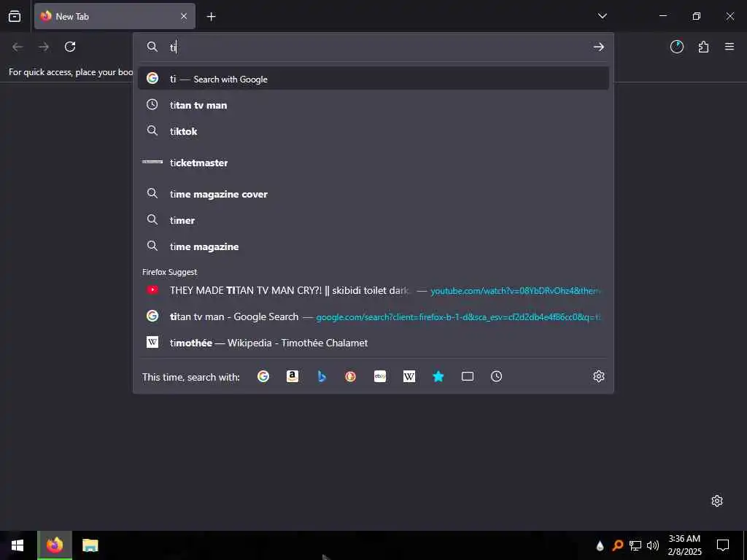
Task: Open the Windows Start menu
Action: pyautogui.click(x=18, y=545)
